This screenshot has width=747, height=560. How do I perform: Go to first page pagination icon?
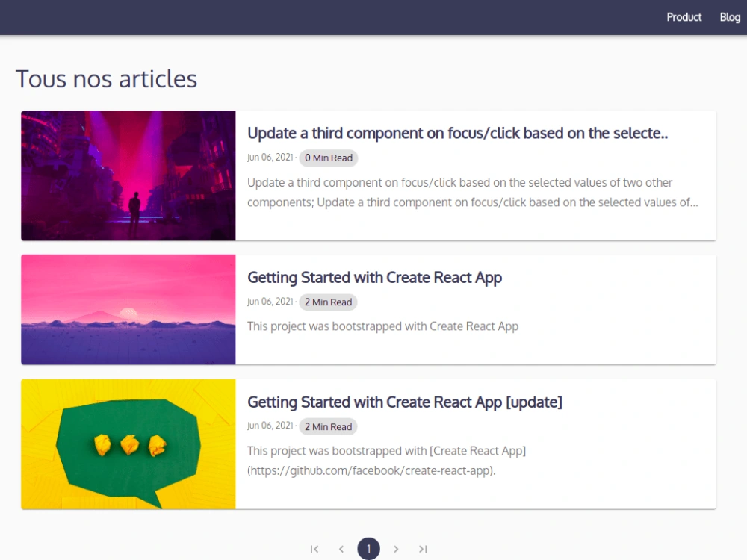pyautogui.click(x=314, y=549)
